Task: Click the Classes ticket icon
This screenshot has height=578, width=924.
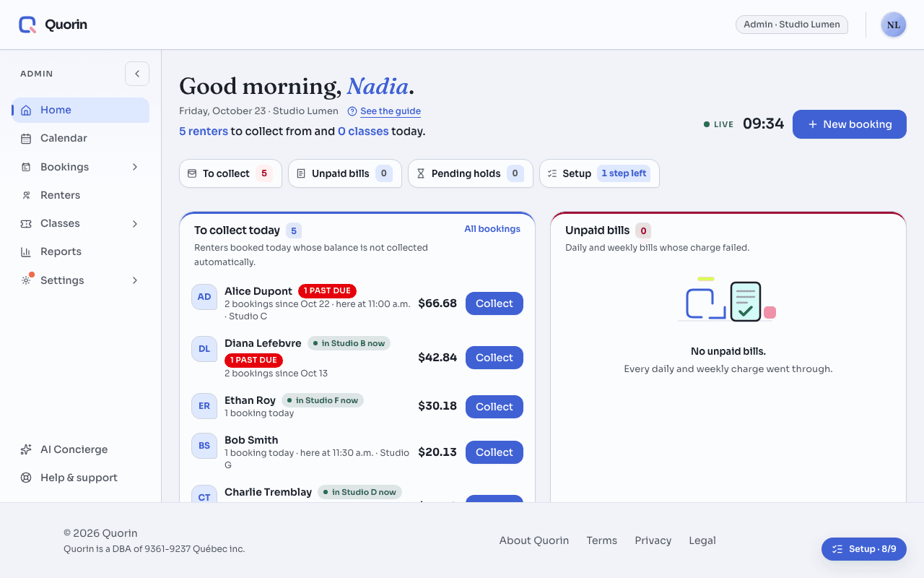Action: click(x=26, y=223)
